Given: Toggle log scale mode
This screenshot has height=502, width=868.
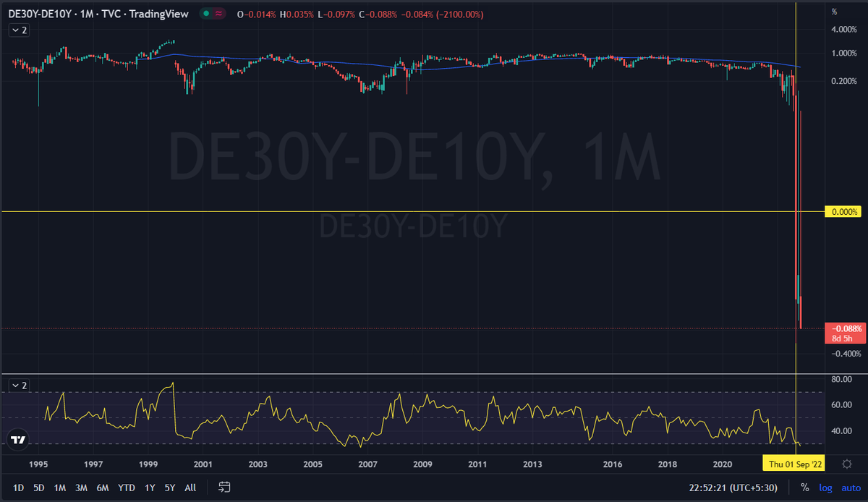Looking at the screenshot, I should pos(825,488).
